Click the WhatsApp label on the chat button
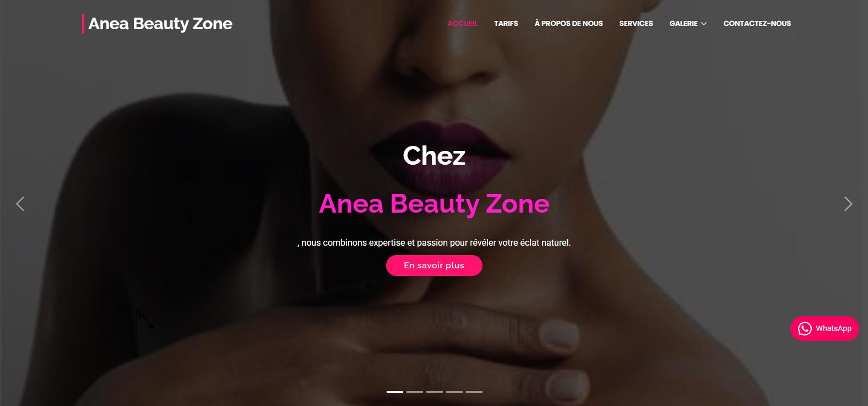 (833, 328)
